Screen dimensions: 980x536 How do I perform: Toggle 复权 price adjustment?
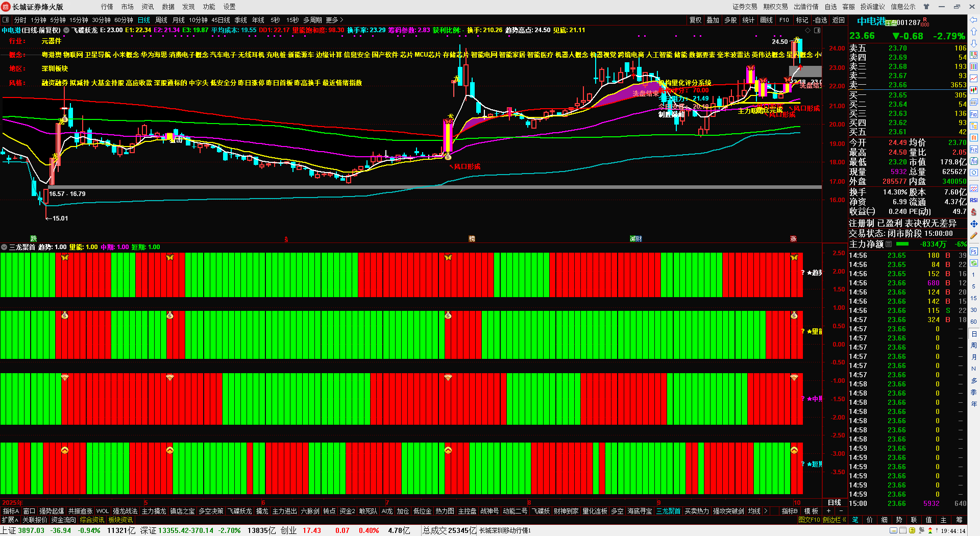click(696, 20)
